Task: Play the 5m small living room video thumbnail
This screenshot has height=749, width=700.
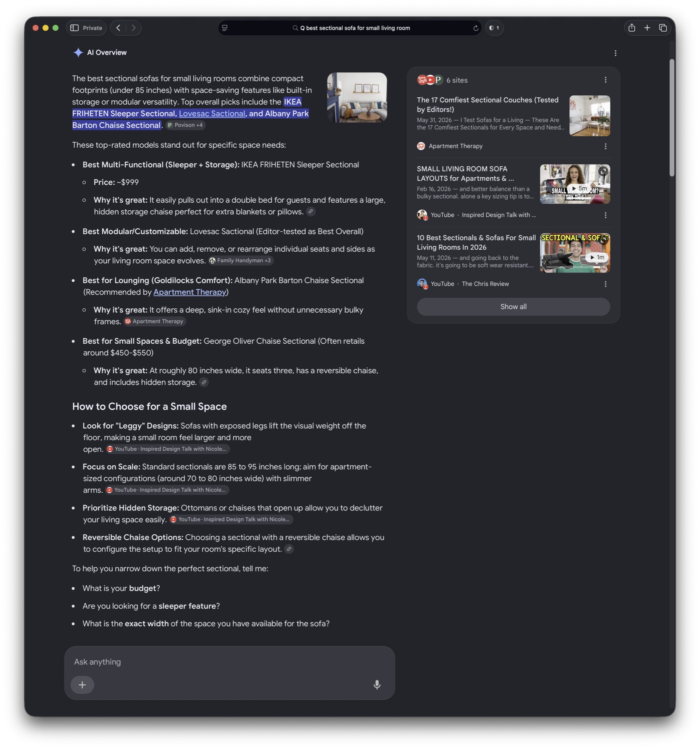Action: [575, 184]
